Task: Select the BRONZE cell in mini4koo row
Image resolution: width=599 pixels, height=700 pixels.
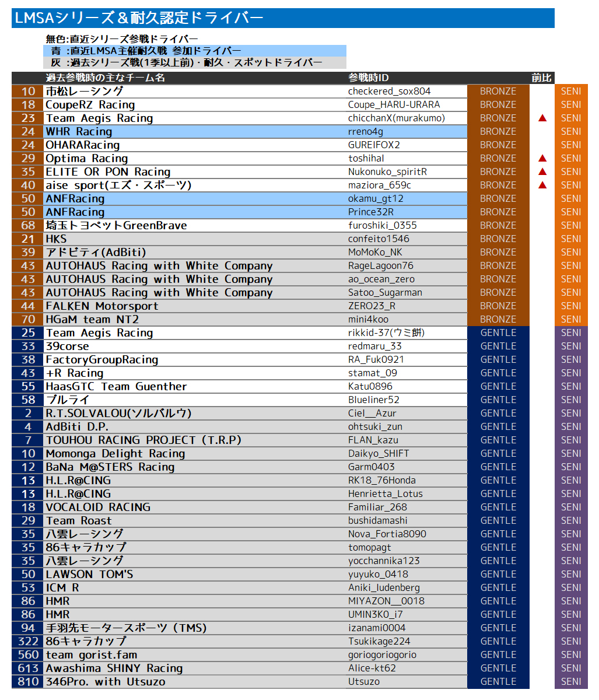Action: (498, 320)
